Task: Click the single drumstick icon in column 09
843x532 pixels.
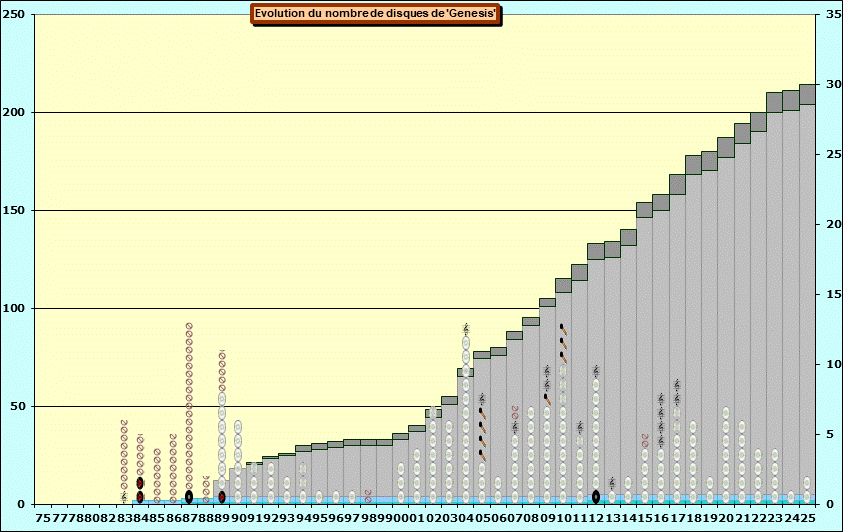Action: tap(547, 399)
